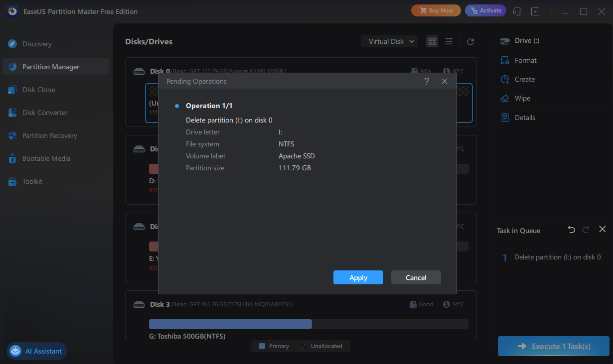The width and height of the screenshot is (613, 364).
Task: Close the Pending Operations dialog
Action: (x=445, y=81)
